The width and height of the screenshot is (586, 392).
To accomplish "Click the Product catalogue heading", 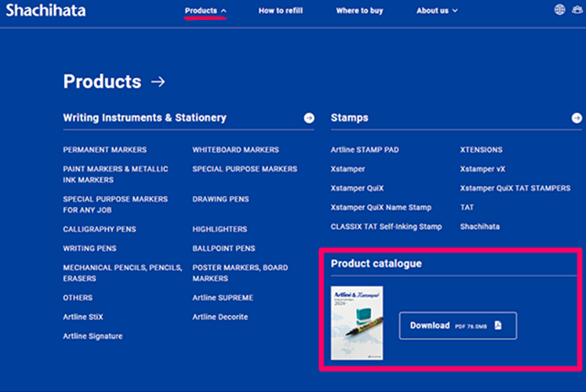I will click(x=376, y=264).
